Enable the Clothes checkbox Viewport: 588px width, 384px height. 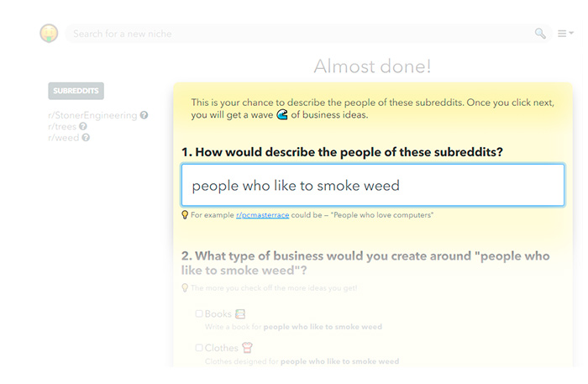click(199, 348)
